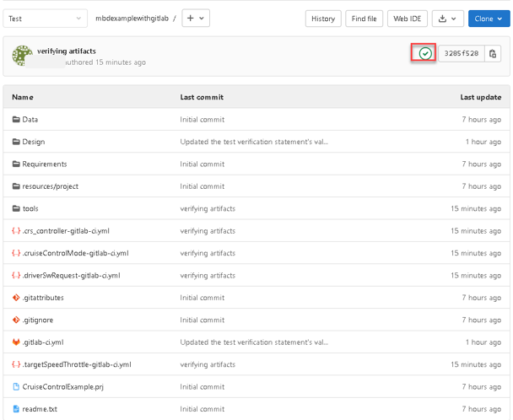Click the committer avatar image

23,56
